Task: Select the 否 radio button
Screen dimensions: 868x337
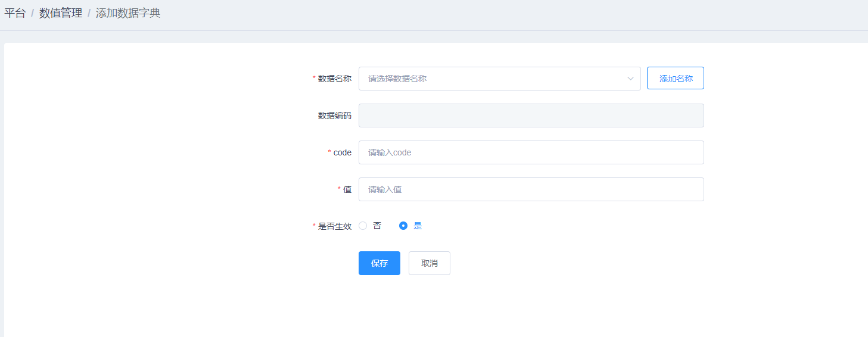Action: [x=363, y=226]
